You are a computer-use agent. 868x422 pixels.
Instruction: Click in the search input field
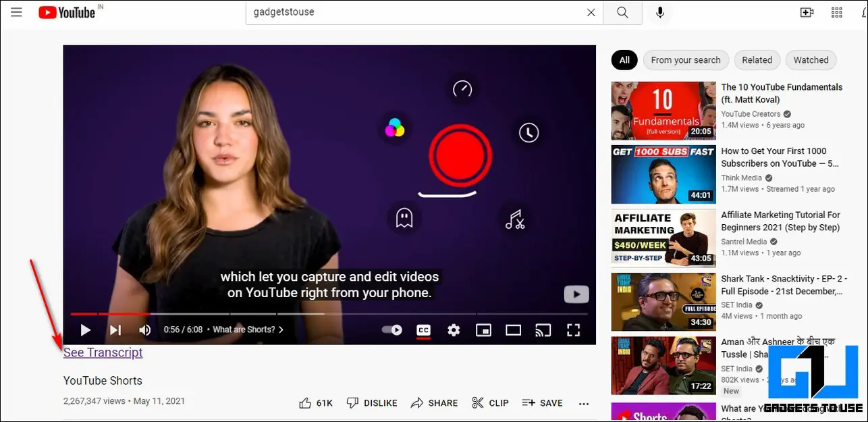click(415, 12)
